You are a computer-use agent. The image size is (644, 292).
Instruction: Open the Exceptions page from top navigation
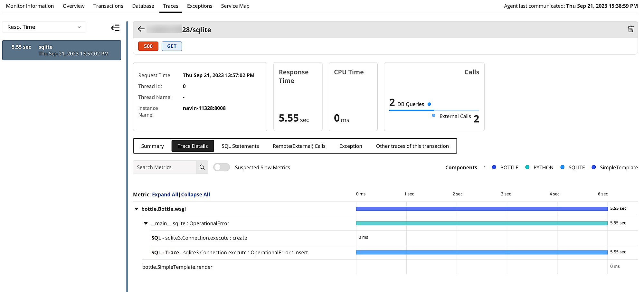pos(200,6)
